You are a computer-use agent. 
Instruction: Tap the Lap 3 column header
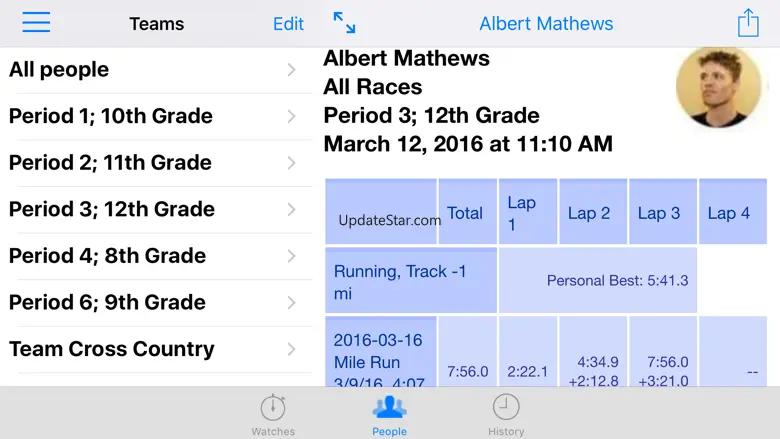point(663,212)
